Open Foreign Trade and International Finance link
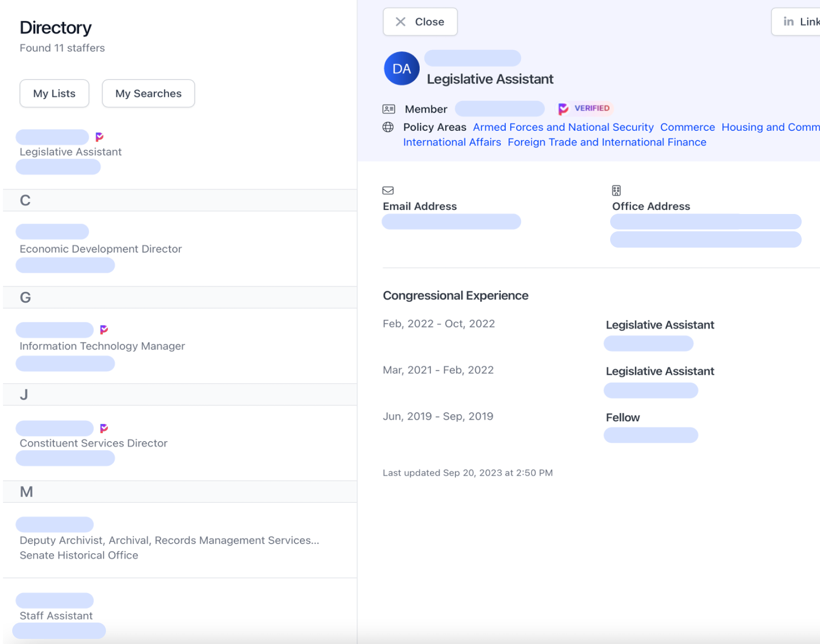 click(607, 142)
